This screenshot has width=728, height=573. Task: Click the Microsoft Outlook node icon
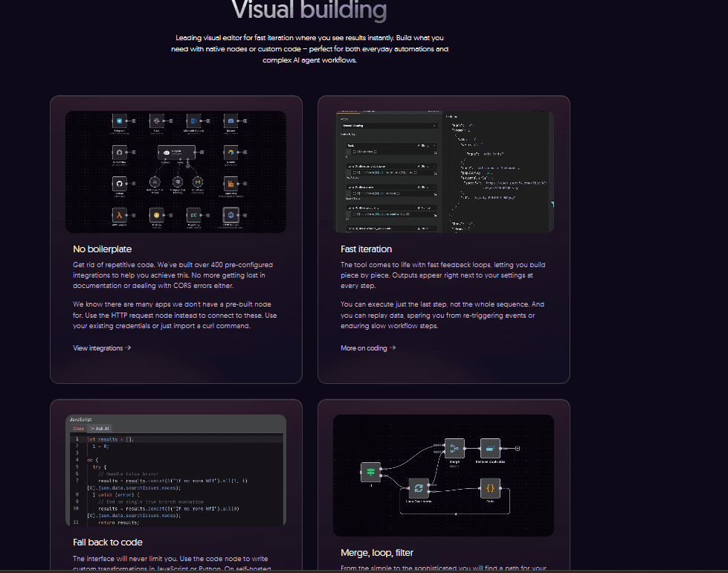(x=194, y=120)
